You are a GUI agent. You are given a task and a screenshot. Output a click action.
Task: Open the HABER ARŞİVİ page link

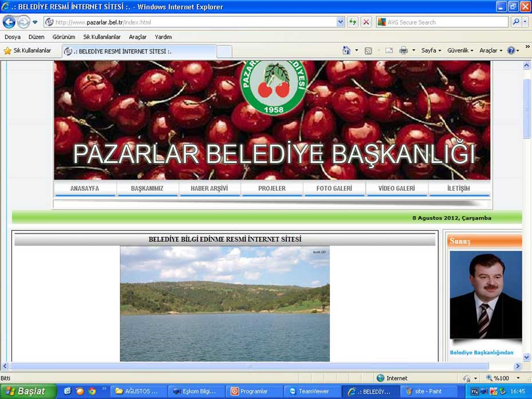click(x=209, y=188)
